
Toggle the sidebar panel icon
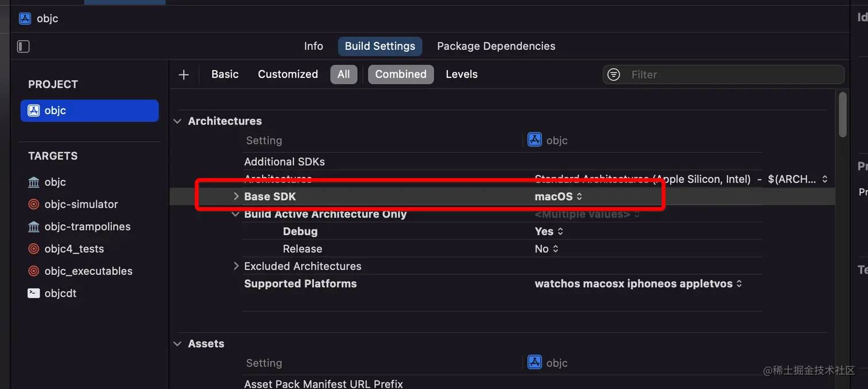(23, 46)
